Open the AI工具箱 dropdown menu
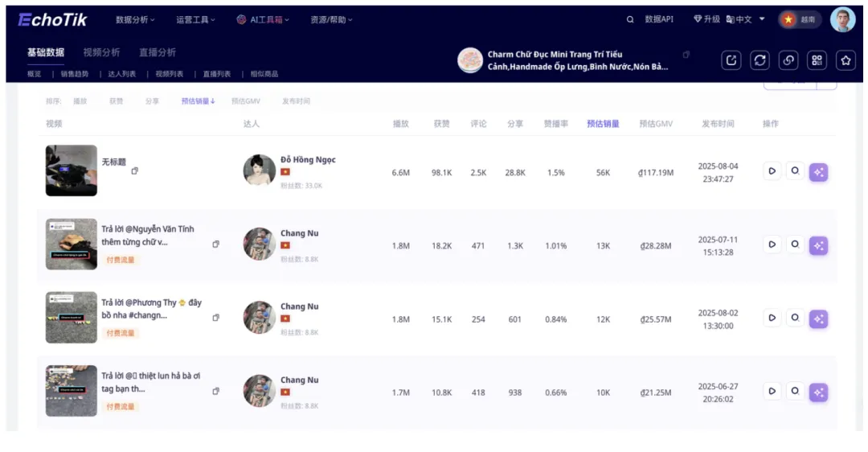 [263, 19]
